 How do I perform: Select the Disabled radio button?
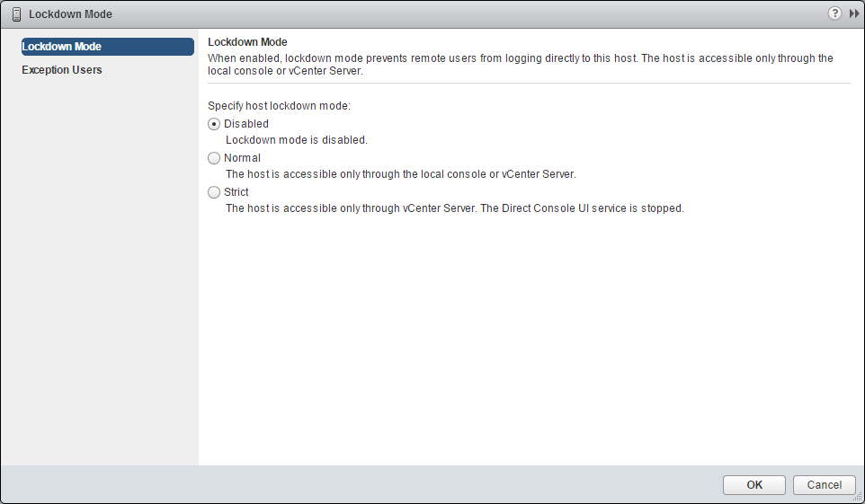[x=214, y=124]
